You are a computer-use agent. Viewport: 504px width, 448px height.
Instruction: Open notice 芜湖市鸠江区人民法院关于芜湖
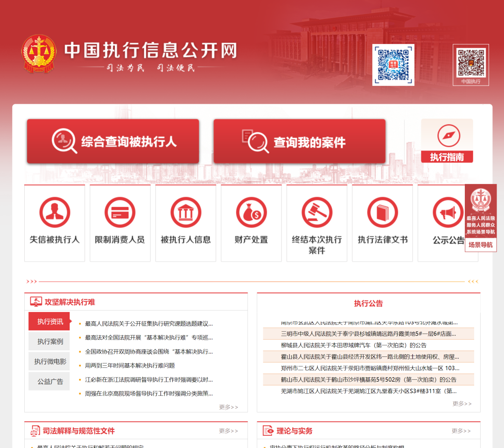pos(368,391)
